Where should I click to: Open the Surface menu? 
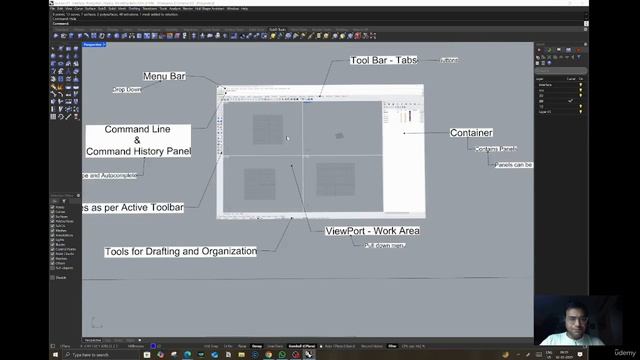pyautogui.click(x=91, y=9)
